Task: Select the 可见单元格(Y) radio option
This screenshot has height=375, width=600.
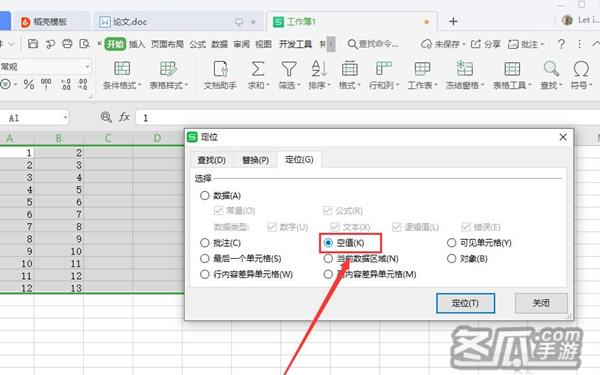Action: [452, 243]
